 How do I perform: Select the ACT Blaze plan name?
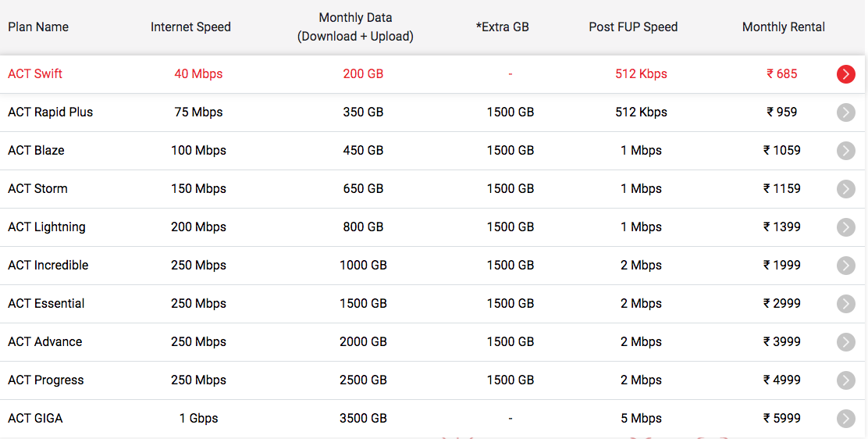pos(36,150)
